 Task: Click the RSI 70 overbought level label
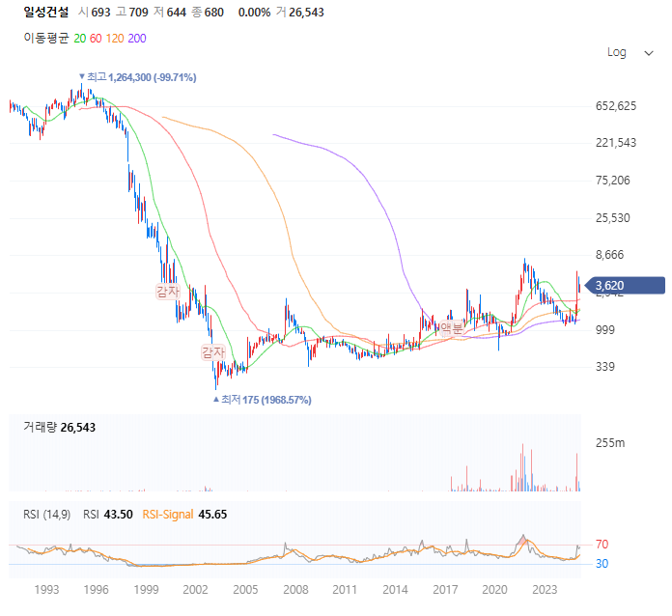click(x=602, y=545)
